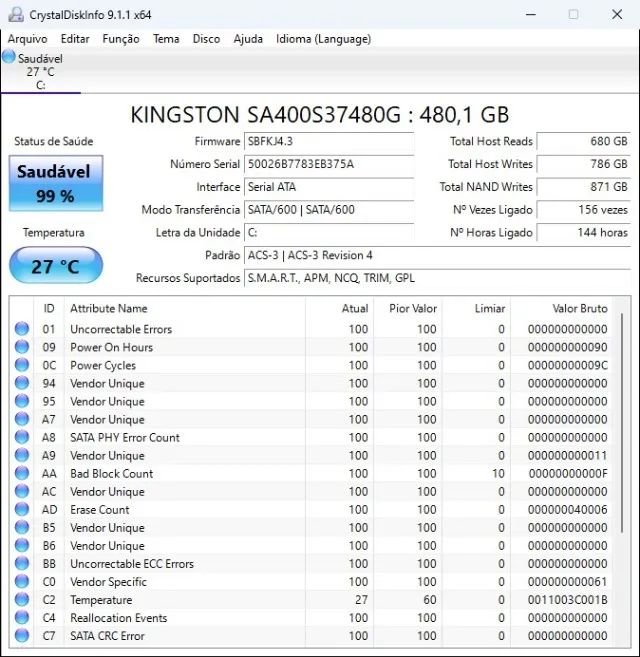Click status orb for ID A7 row

click(22, 419)
